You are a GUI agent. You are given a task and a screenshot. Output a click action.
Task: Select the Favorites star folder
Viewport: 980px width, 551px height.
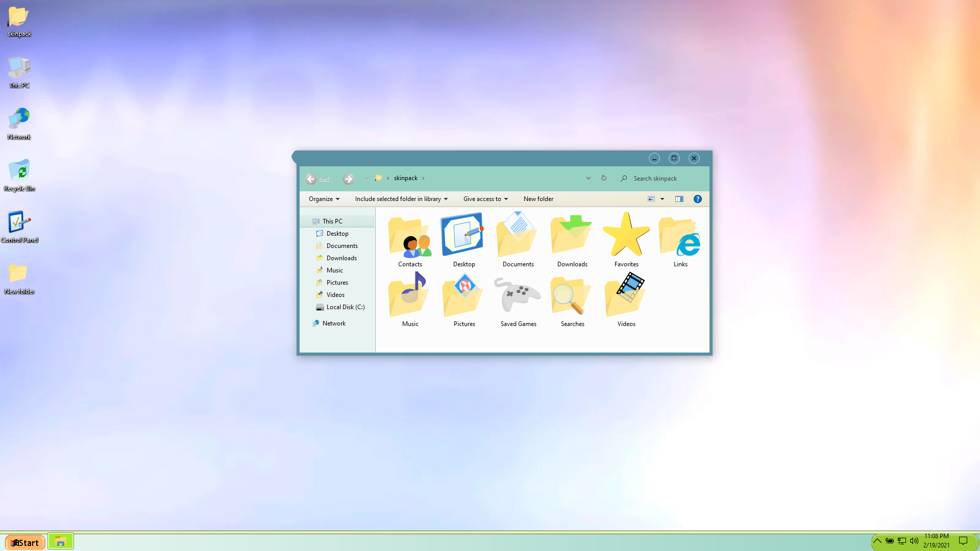626,236
